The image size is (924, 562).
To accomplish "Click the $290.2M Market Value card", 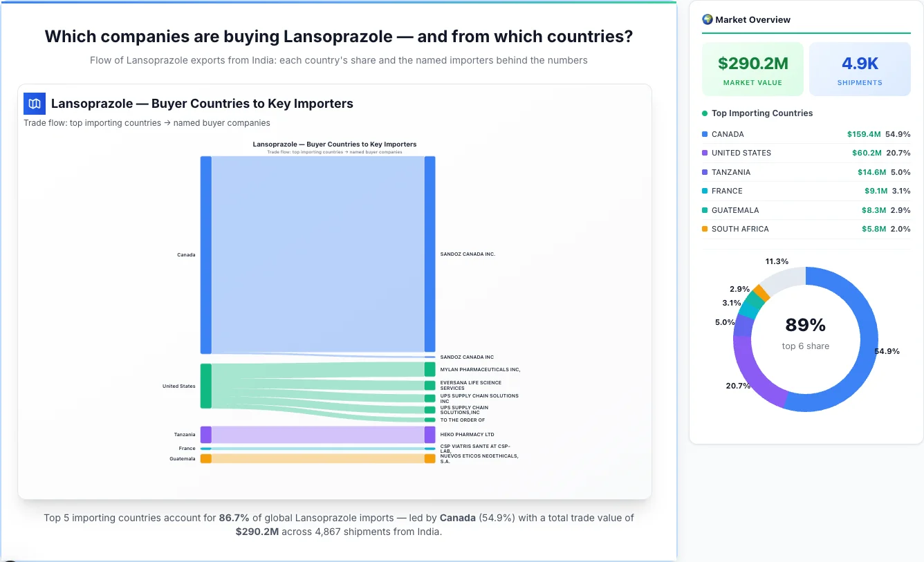I will coord(752,69).
